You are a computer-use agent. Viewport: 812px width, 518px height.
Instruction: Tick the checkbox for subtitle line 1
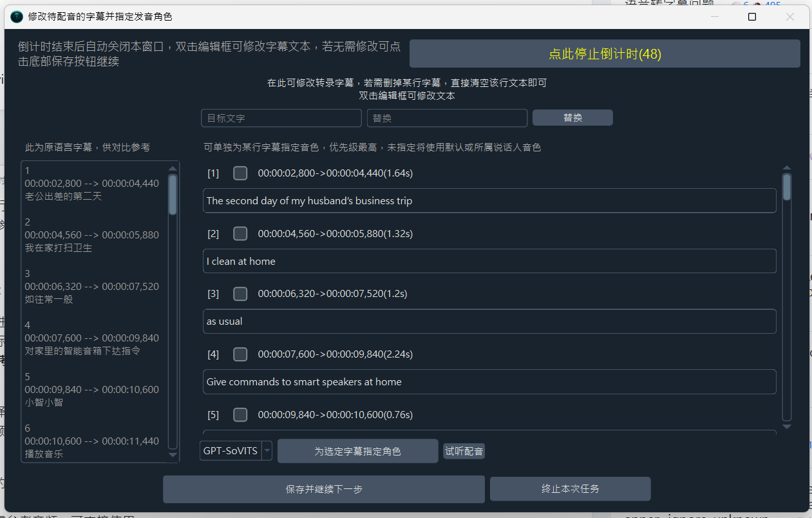240,173
